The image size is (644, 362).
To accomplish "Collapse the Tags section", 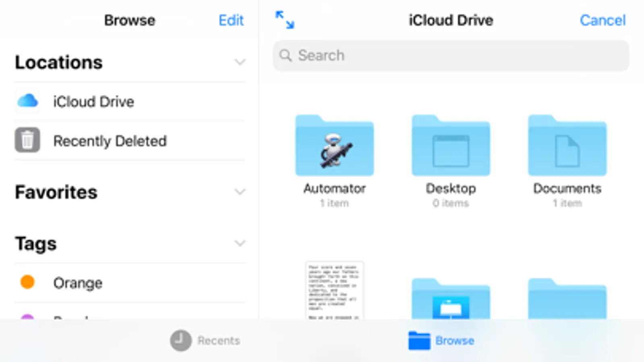I will [x=240, y=243].
